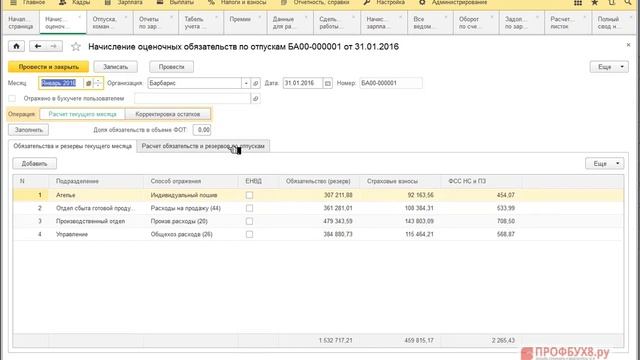Click Провести и закрыть button
Screen dimensions: 640x360
tap(49, 67)
